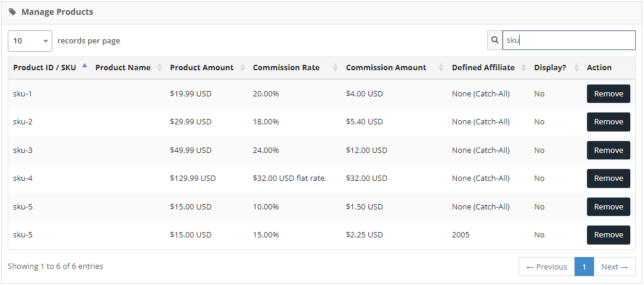Click the Commission Amount sort arrows
The height and width of the screenshot is (285, 644).
pos(441,68)
